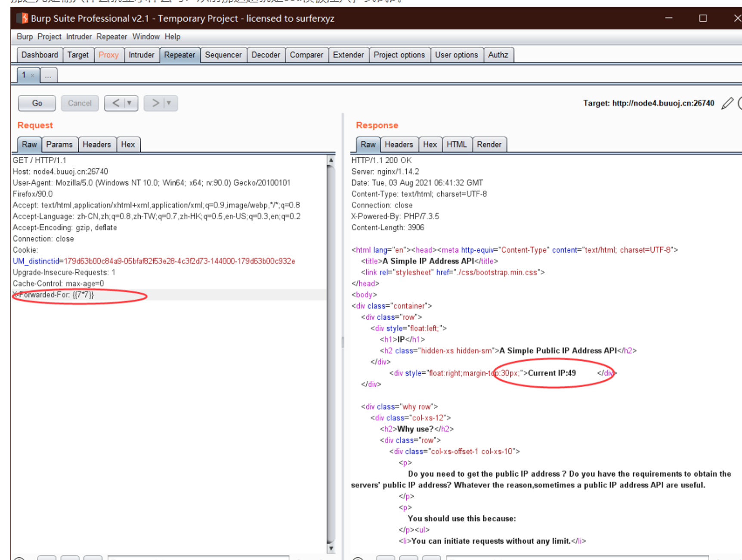
Task: Switch to the Dashboard tab
Action: [40, 55]
